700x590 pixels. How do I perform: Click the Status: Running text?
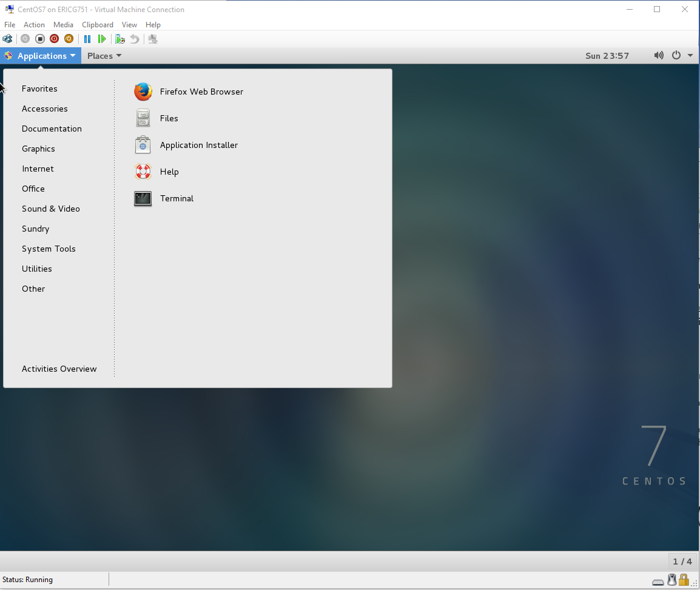28,580
